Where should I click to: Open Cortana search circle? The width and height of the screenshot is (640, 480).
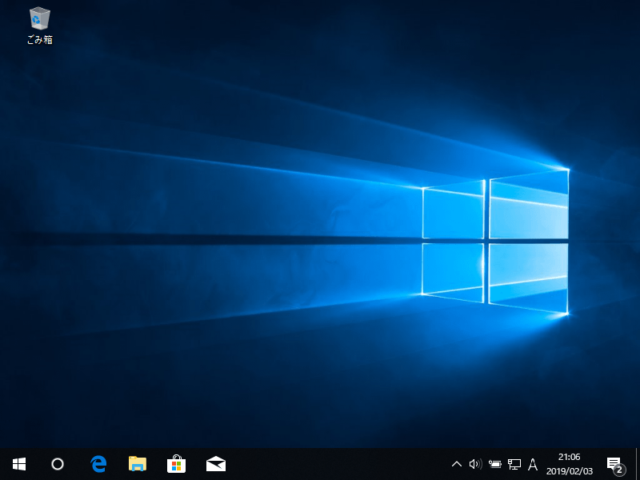pyautogui.click(x=58, y=464)
